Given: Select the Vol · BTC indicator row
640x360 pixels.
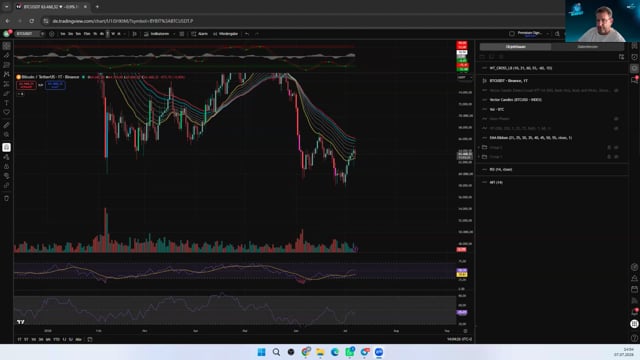Looking at the screenshot, I should [553, 109].
